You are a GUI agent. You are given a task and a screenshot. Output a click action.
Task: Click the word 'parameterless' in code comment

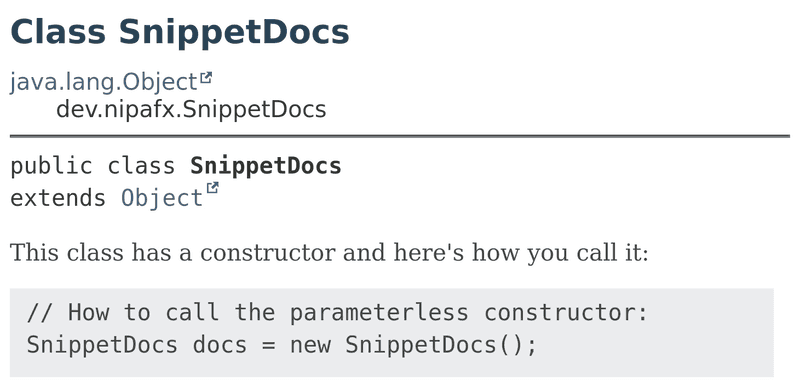[379, 314]
